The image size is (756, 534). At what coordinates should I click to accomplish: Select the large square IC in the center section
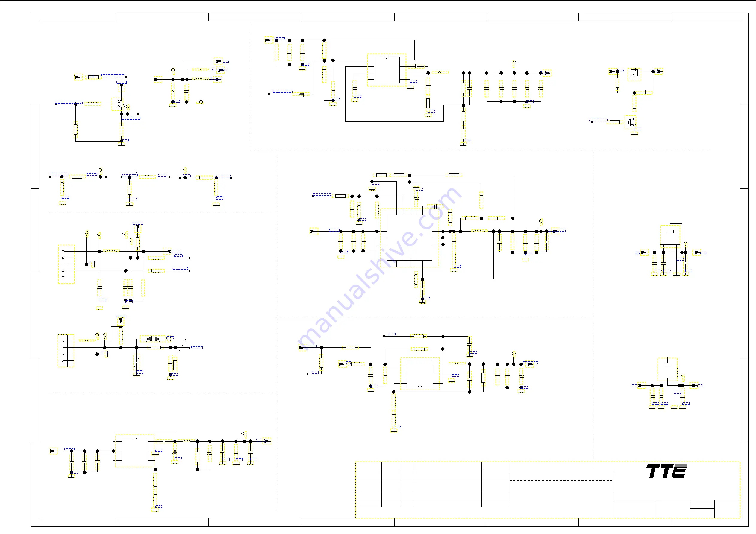tap(409, 238)
